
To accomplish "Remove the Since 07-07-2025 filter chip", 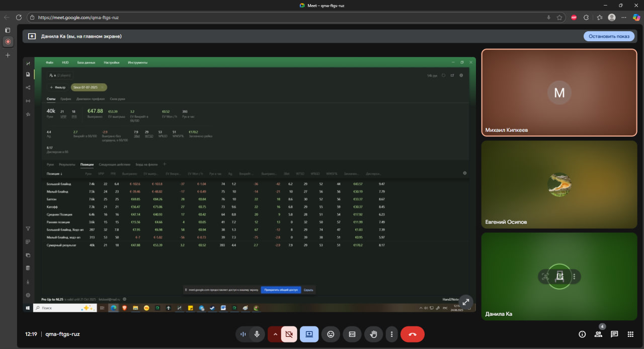I will click(103, 87).
